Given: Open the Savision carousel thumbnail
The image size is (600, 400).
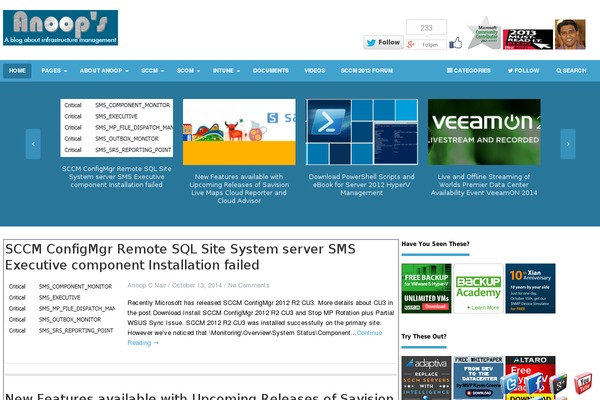Looking at the screenshot, I should [x=239, y=132].
